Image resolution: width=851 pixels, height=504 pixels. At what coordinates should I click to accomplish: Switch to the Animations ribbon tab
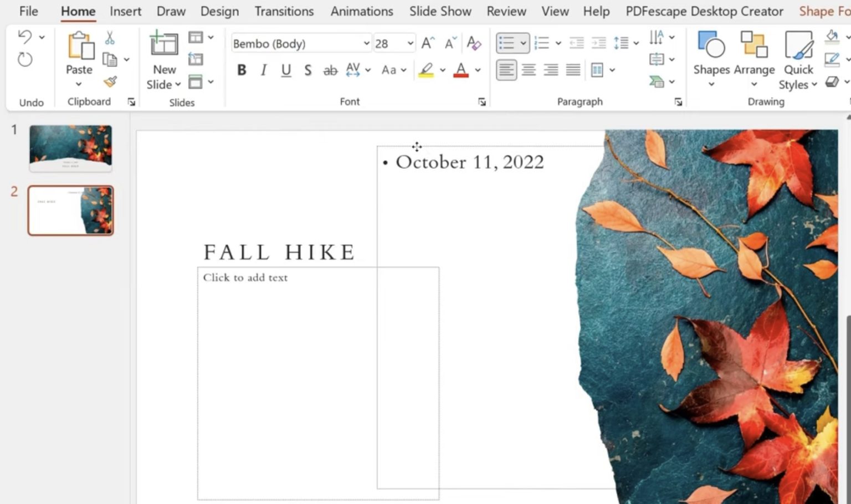(361, 11)
